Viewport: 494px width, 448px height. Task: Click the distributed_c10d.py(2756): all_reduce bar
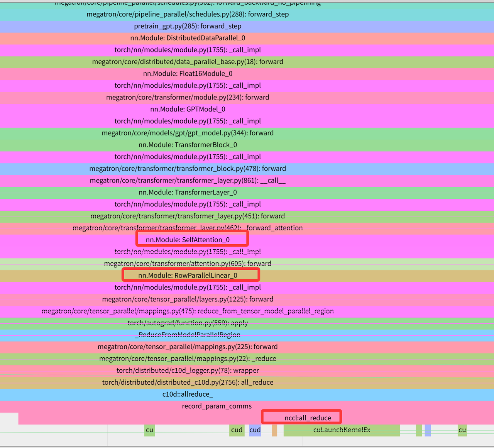[188, 382]
